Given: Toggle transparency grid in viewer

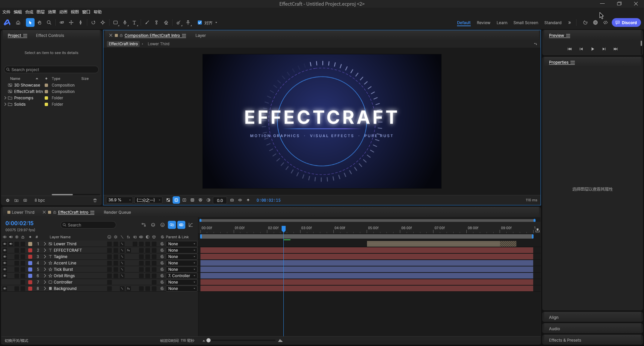Looking at the screenshot, I should coord(168,200).
